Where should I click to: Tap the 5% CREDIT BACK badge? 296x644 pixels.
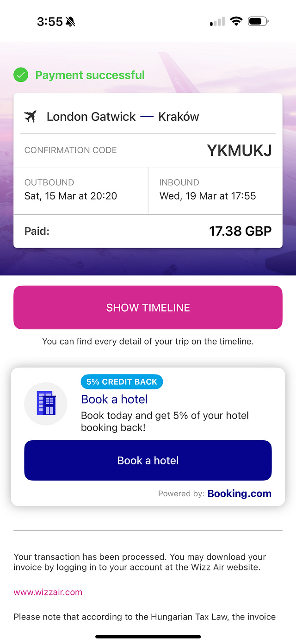[x=122, y=382]
